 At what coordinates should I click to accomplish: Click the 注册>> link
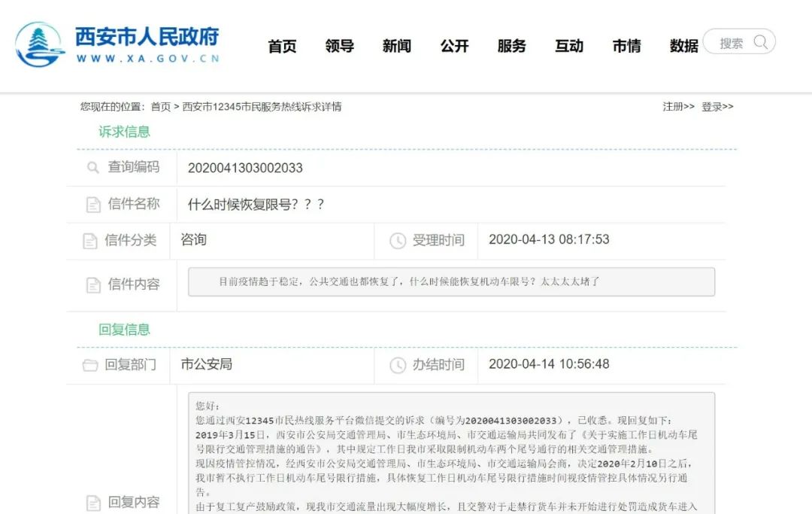(x=678, y=107)
